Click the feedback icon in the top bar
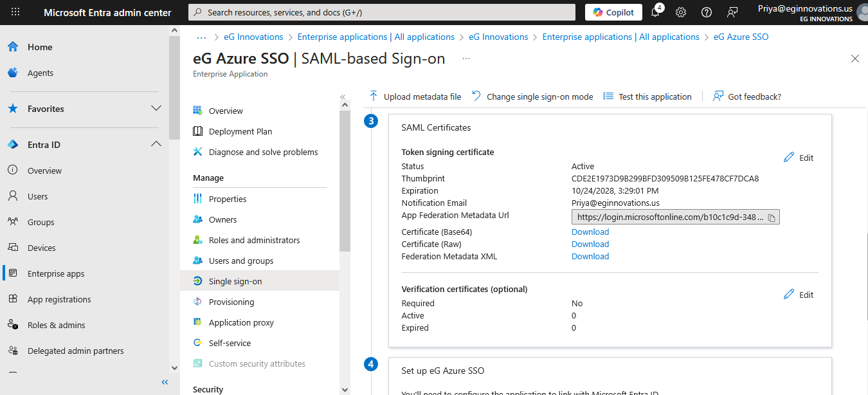 click(x=732, y=12)
